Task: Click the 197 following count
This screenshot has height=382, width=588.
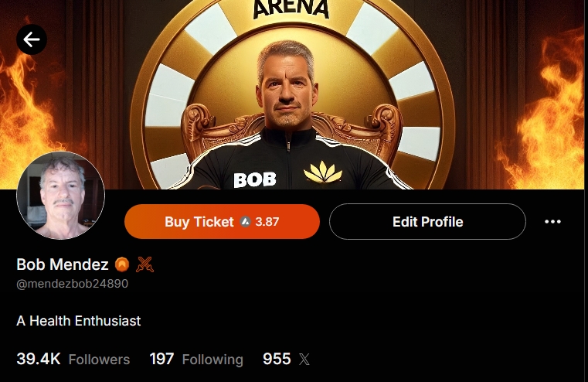Action: pyautogui.click(x=161, y=359)
